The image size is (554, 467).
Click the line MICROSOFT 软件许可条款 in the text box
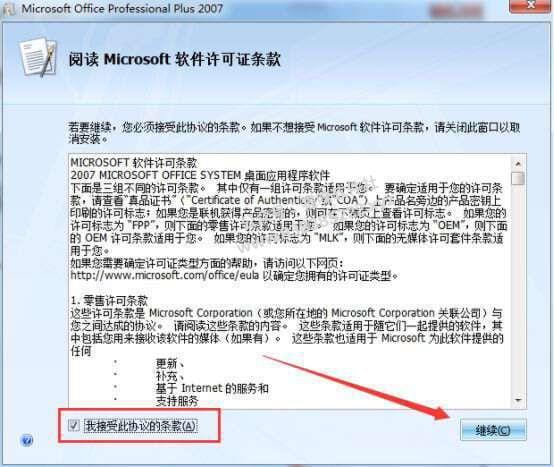134,162
